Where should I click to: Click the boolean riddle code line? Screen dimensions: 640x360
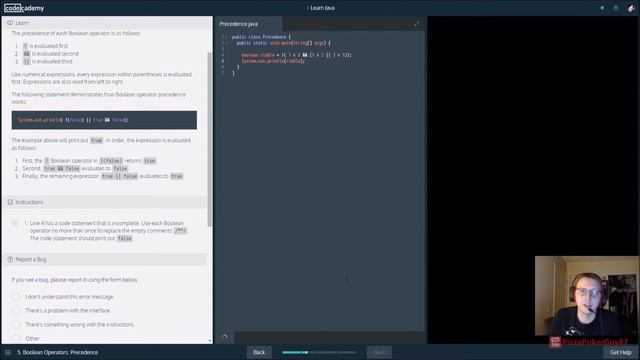pyautogui.click(x=296, y=55)
